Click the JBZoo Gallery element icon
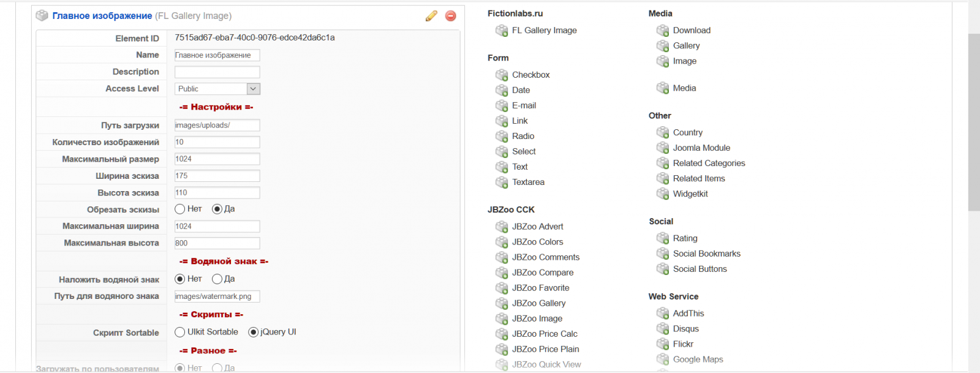This screenshot has width=980, height=373. tap(502, 303)
